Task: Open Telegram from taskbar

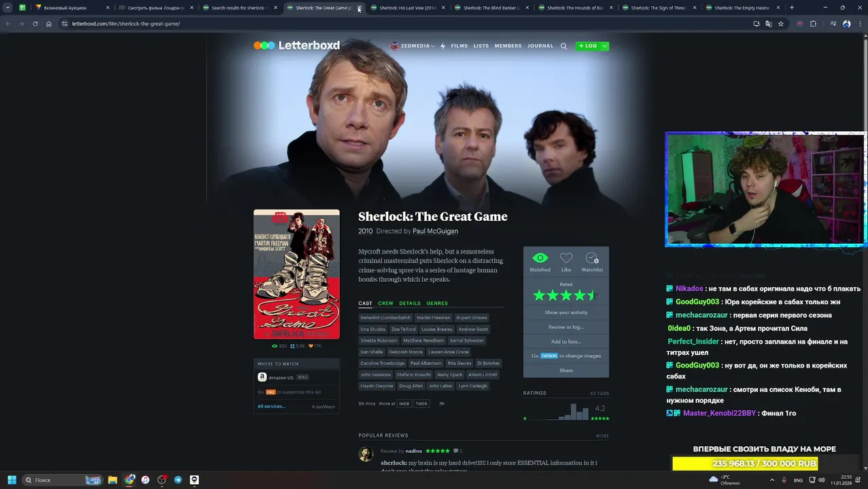Action: click(x=178, y=479)
